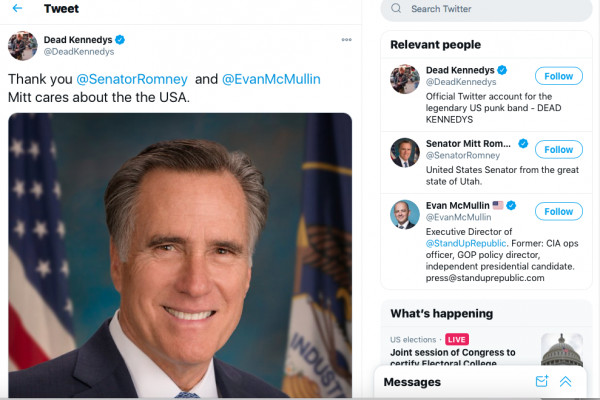The image size is (600, 400).
Task: Expand the Messages drawer with the chevrons
Action: 565,381
